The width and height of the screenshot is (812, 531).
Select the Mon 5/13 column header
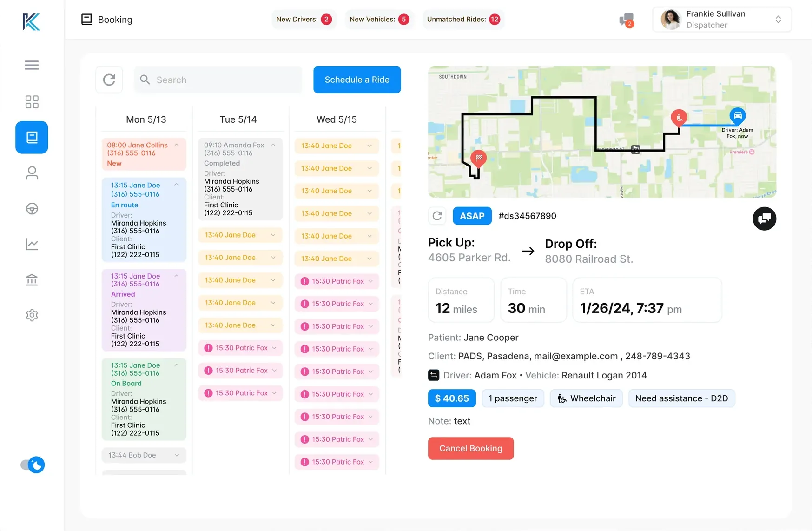pos(146,119)
